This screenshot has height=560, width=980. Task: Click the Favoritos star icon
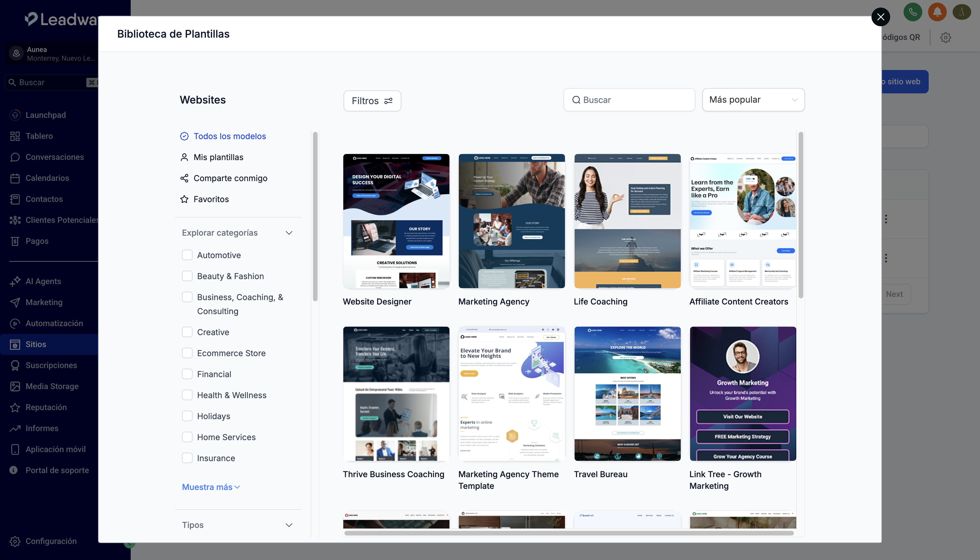[184, 199]
